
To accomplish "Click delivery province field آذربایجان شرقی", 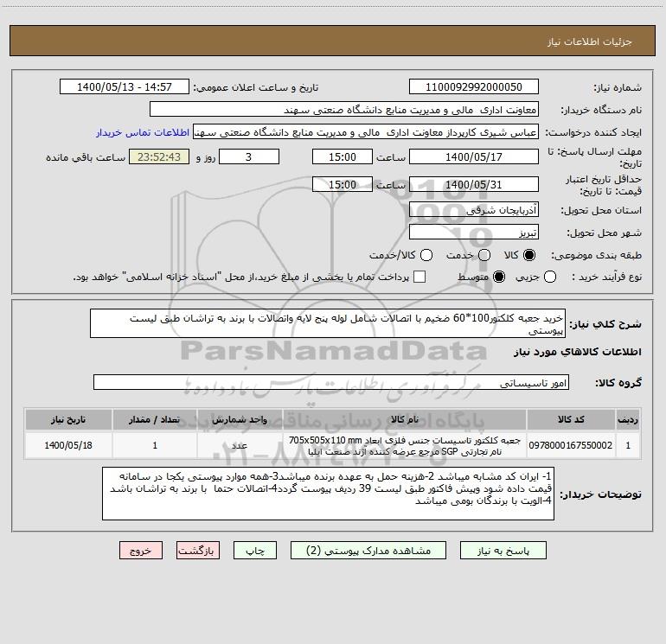I will (x=474, y=210).
